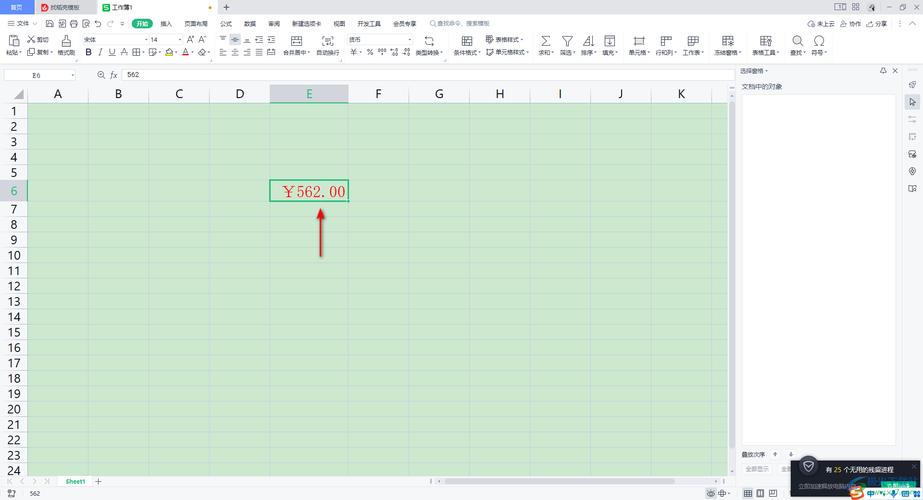
Task: Click the Freeze Panes icon
Action: pyautogui.click(x=728, y=41)
